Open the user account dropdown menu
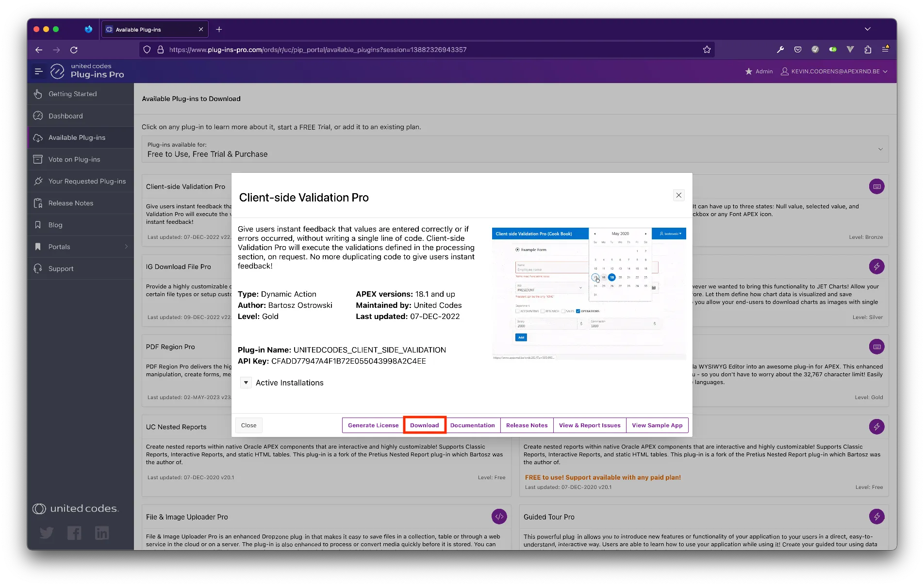The width and height of the screenshot is (924, 586). click(x=835, y=71)
